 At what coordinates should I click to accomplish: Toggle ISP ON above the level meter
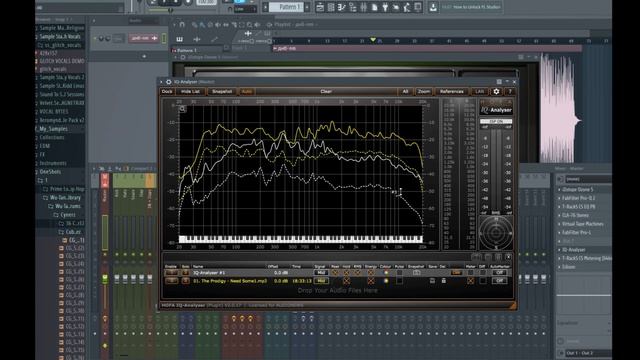pos(496,122)
